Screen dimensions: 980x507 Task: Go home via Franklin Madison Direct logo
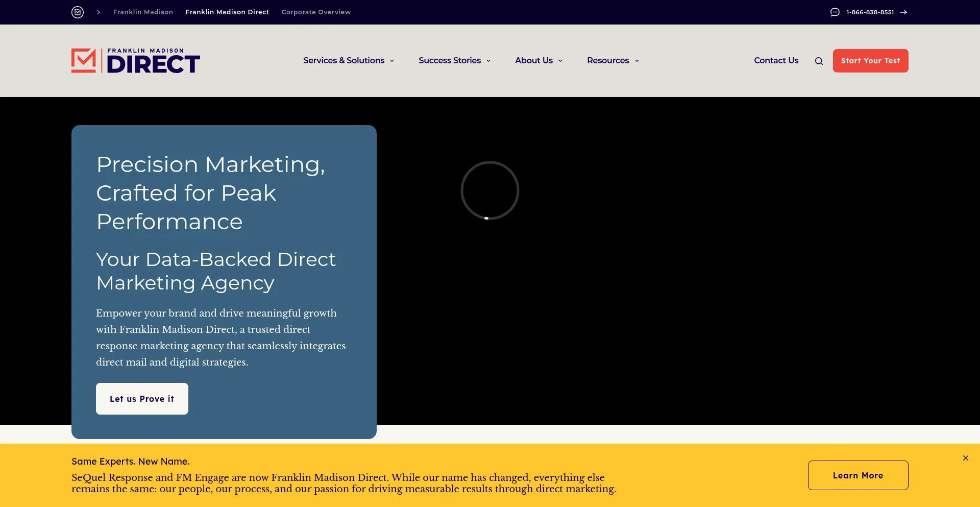tap(136, 61)
